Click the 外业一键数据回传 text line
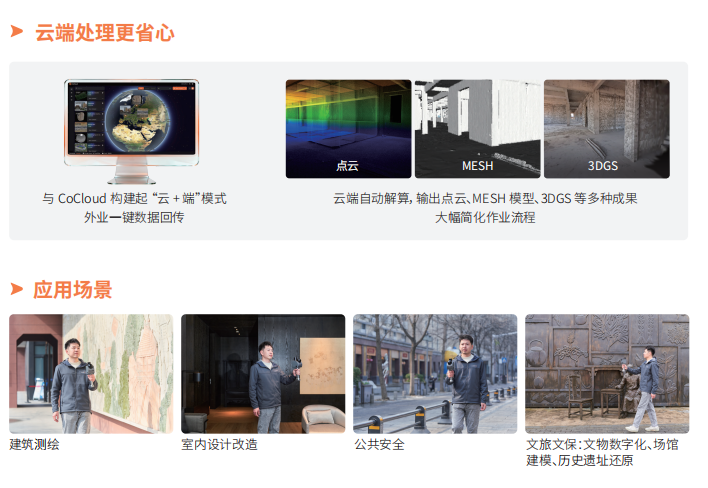 tap(134, 217)
